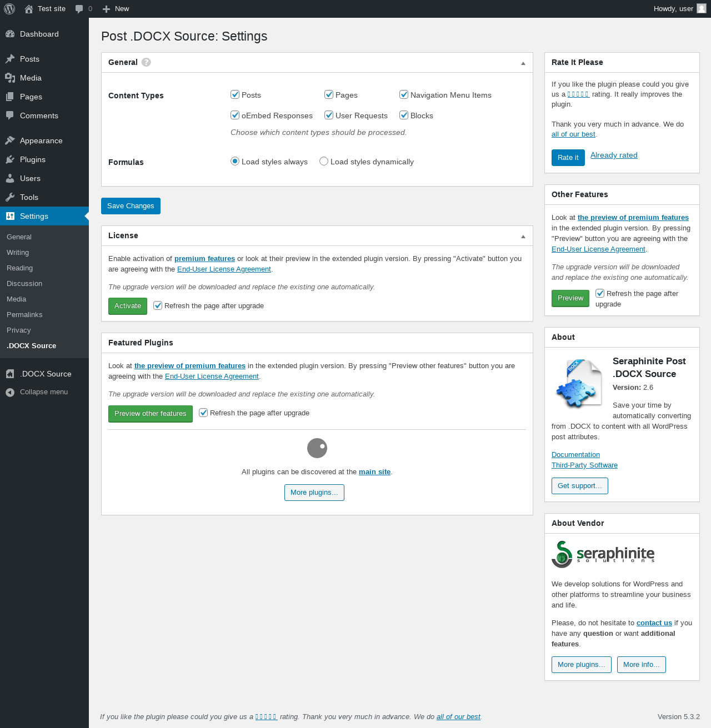Open the comments bubble icon in admin bar
The image size is (711, 728).
pyautogui.click(x=79, y=9)
